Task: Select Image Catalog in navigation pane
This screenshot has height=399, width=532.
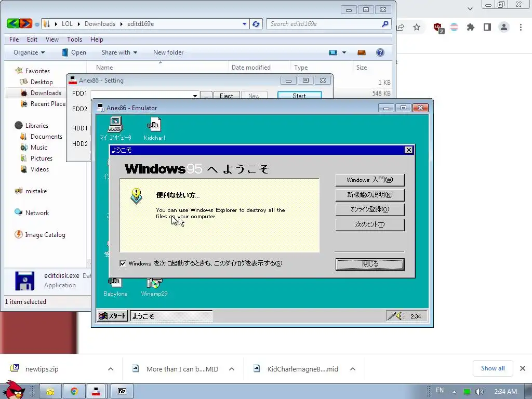Action: (45, 234)
